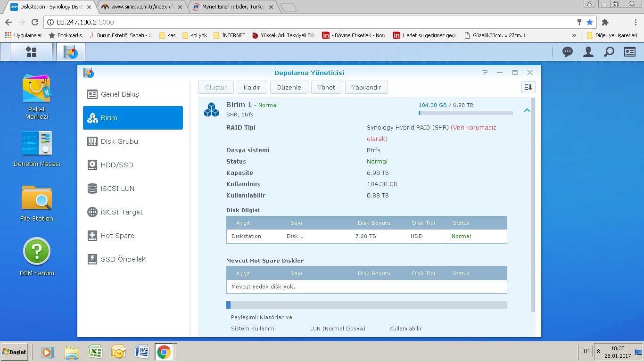644x362 pixels.
Task: Expand the Chrome bookmarks overflow chevron
Action: tap(574, 35)
